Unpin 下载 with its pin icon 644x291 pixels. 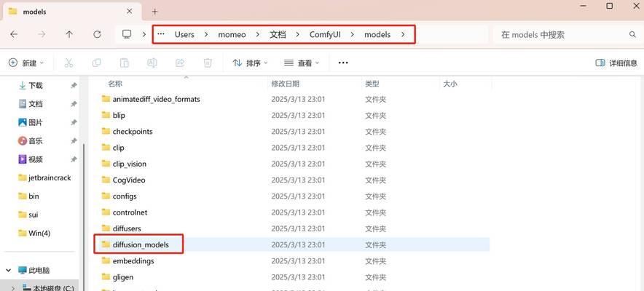pyautogui.click(x=74, y=86)
